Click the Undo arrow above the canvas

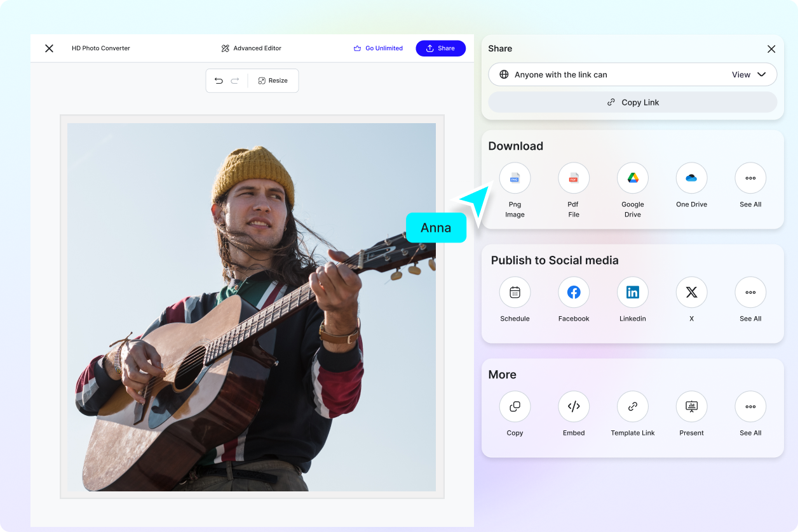tap(219, 81)
